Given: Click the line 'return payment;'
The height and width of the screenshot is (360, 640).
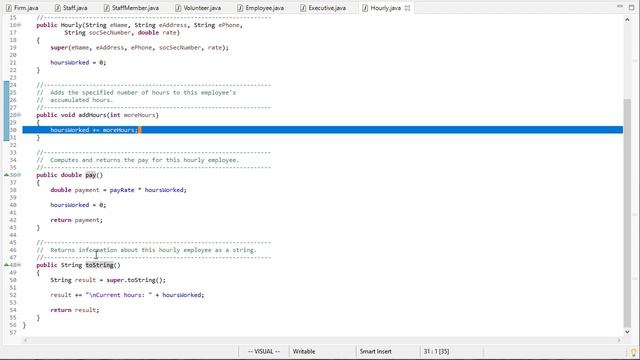Looking at the screenshot, I should pos(76,220).
